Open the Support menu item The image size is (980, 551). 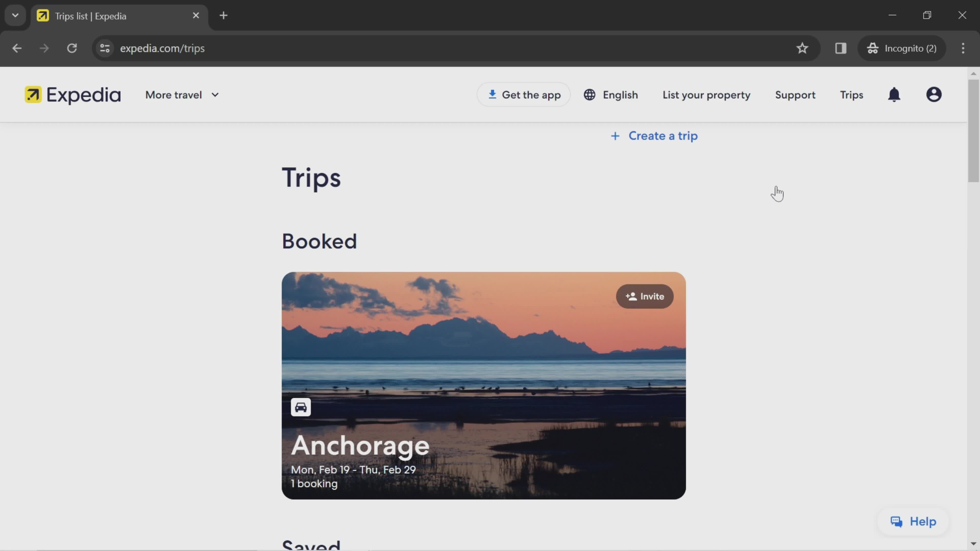point(795,94)
